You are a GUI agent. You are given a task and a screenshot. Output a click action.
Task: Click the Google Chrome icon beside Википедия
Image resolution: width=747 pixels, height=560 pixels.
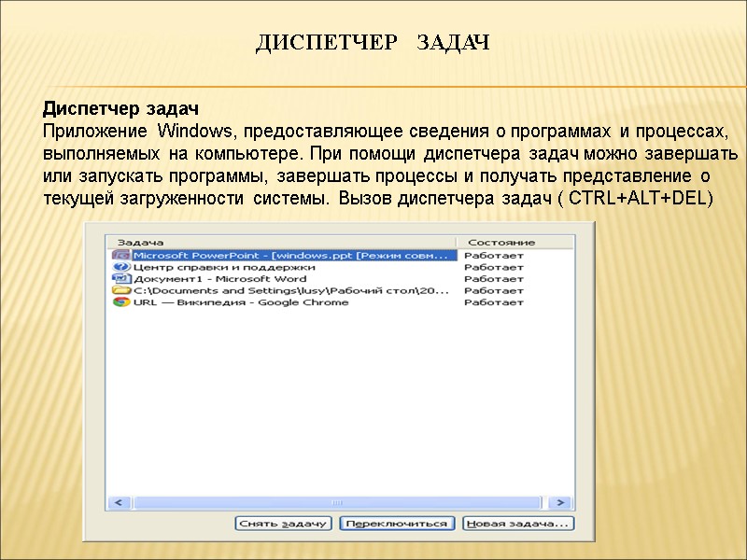pyautogui.click(x=120, y=302)
